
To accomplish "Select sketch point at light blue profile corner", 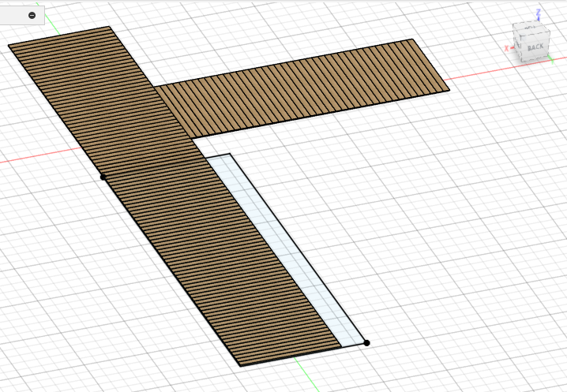I will (366, 343).
